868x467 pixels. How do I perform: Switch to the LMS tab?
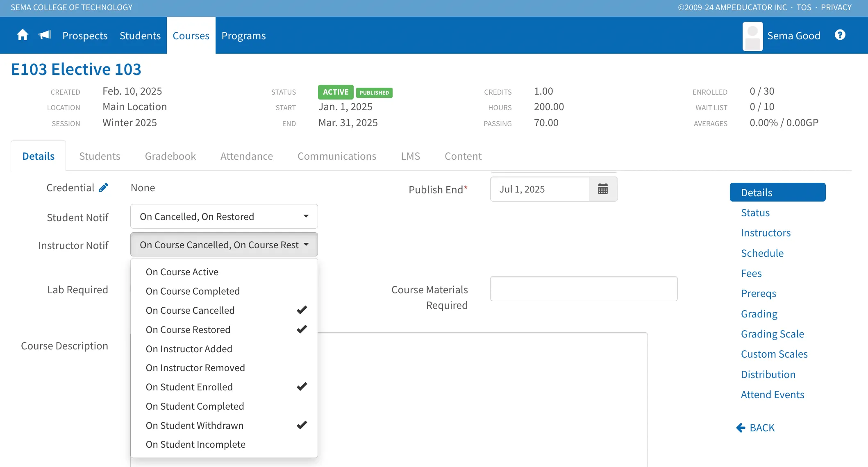pos(411,156)
